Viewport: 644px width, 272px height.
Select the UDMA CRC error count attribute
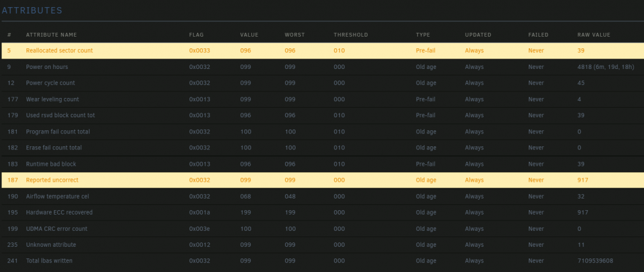pos(57,228)
